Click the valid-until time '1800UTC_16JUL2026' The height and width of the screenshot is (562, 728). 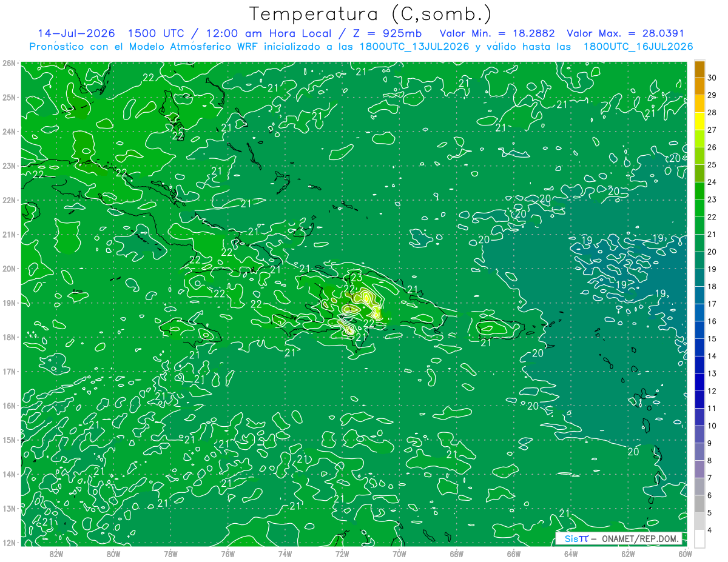tap(638, 47)
